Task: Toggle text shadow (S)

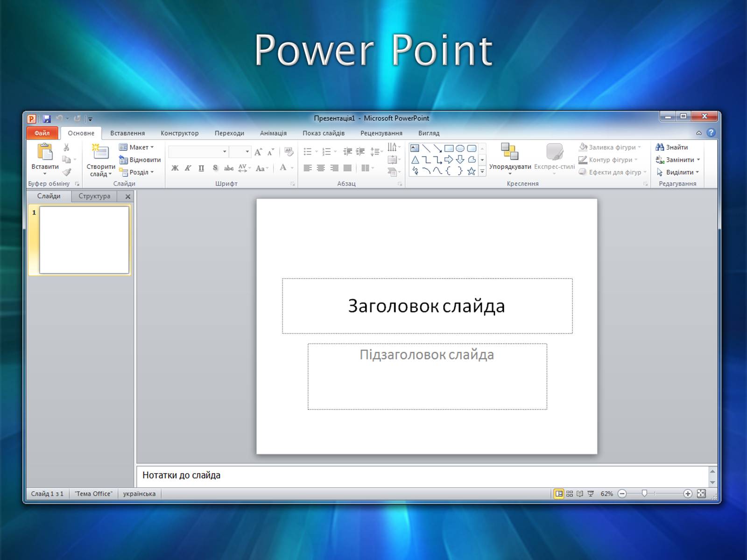Action: (x=215, y=168)
